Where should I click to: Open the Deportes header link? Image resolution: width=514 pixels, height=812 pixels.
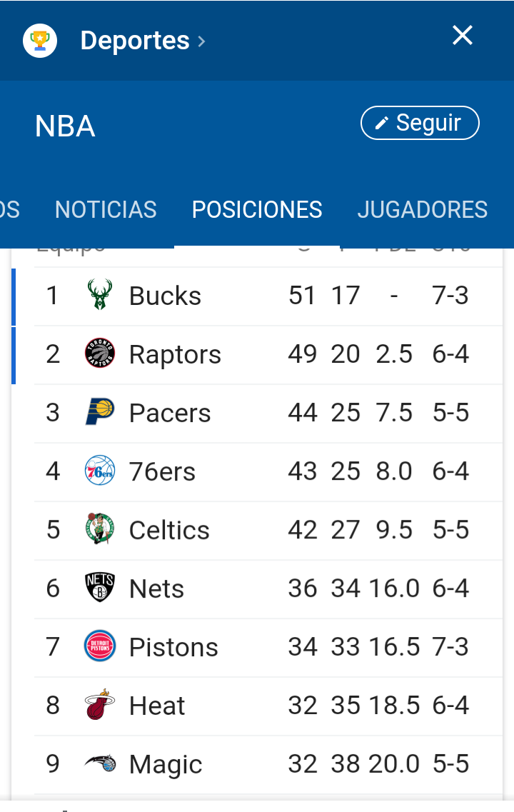tap(135, 40)
